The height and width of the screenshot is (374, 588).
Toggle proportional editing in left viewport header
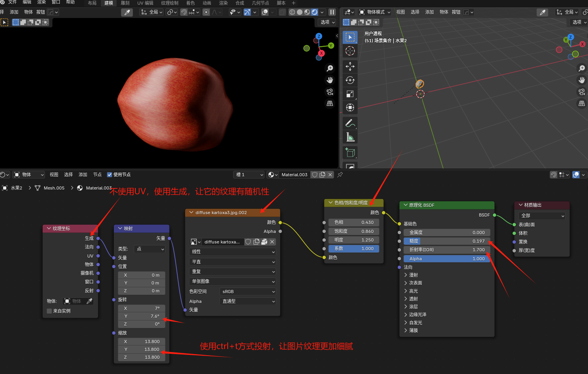pos(206,12)
